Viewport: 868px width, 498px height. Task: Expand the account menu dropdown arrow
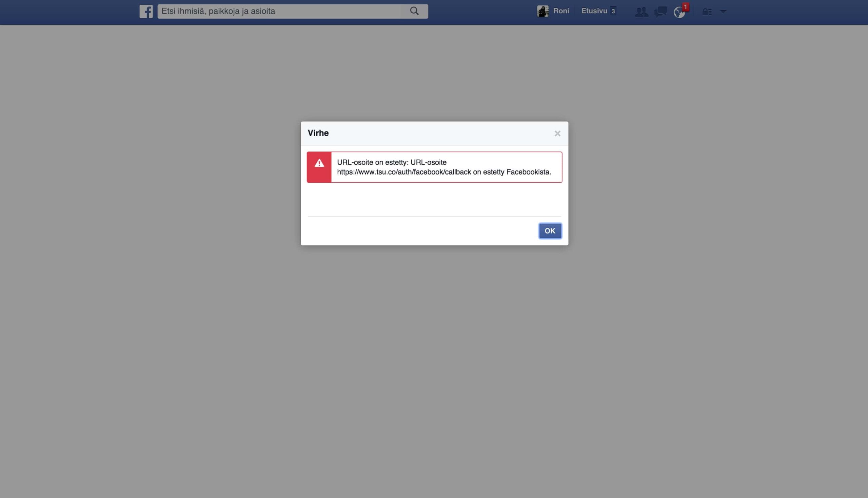(x=723, y=12)
